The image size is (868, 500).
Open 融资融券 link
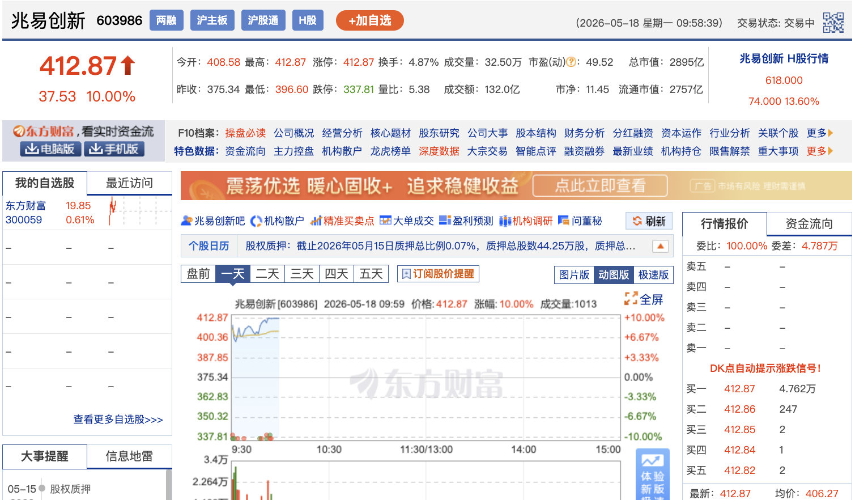(584, 151)
